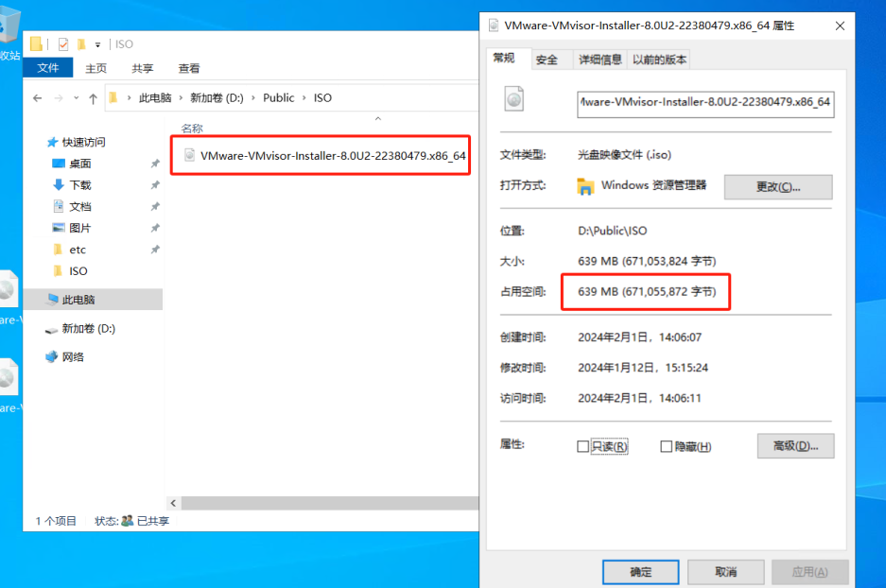This screenshot has height=588, width=886.
Task: Open the Downloads (下载) quick access folder
Action: click(x=79, y=185)
